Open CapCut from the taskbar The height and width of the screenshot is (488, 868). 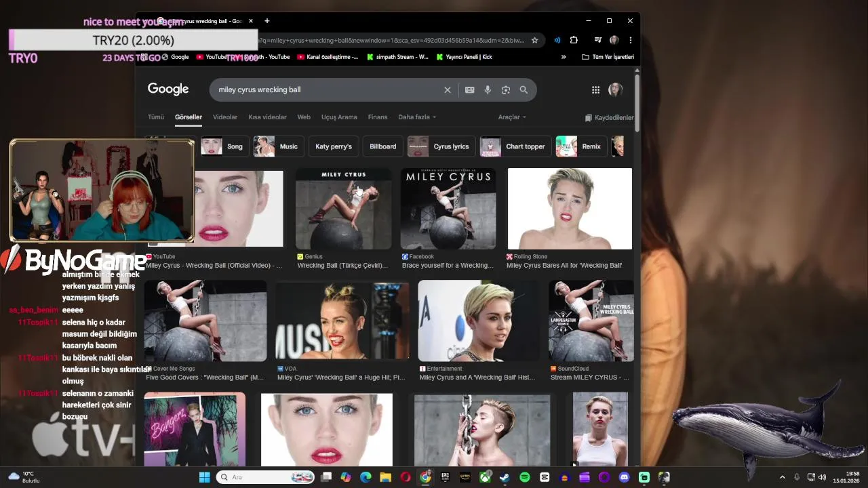545,477
